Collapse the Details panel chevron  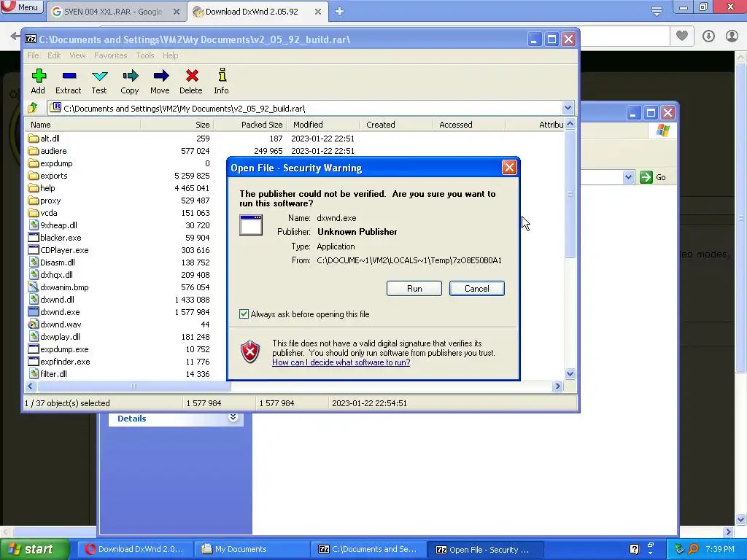pyautogui.click(x=233, y=418)
